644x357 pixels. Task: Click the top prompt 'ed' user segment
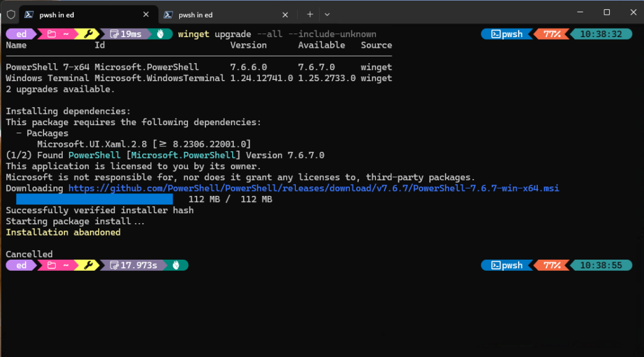point(21,34)
